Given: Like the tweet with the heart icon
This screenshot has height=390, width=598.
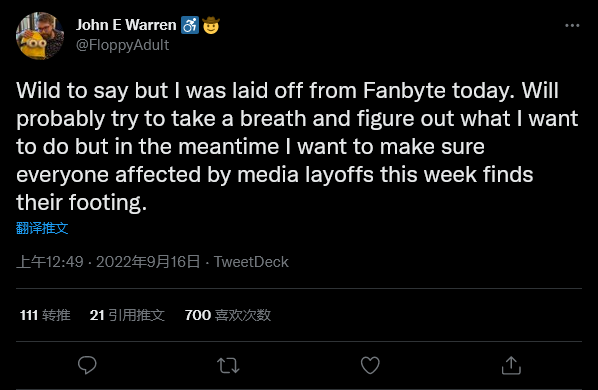Looking at the screenshot, I should click(x=370, y=365).
